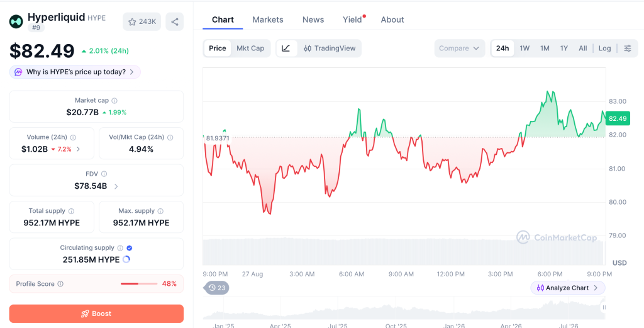Toggle the chart to Mkt Cap view
This screenshot has height=328, width=644.
coord(250,48)
